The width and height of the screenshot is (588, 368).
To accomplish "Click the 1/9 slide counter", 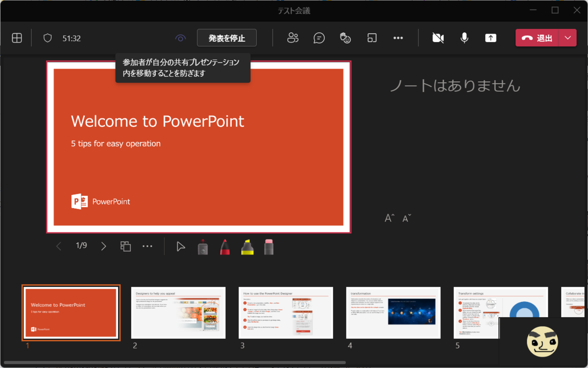I will (81, 246).
